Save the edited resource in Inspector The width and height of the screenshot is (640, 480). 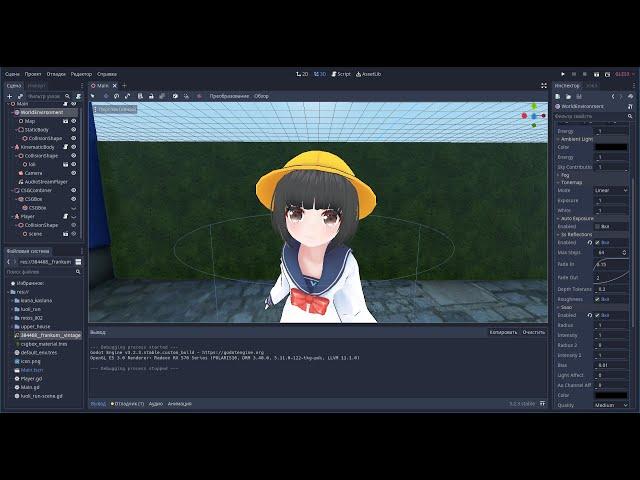coord(579,97)
